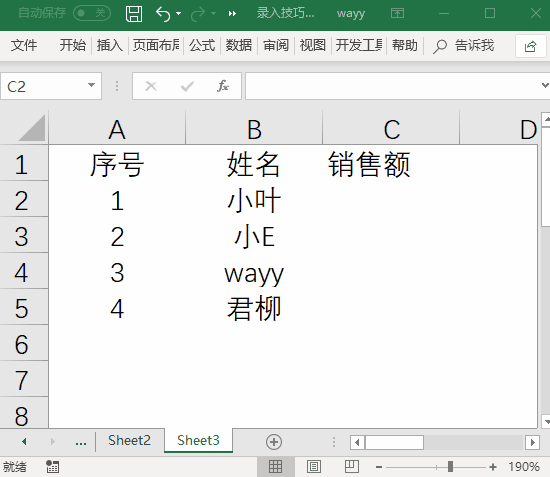Click cell containing 小E
Viewport: 550px width, 477px height.
254,236
